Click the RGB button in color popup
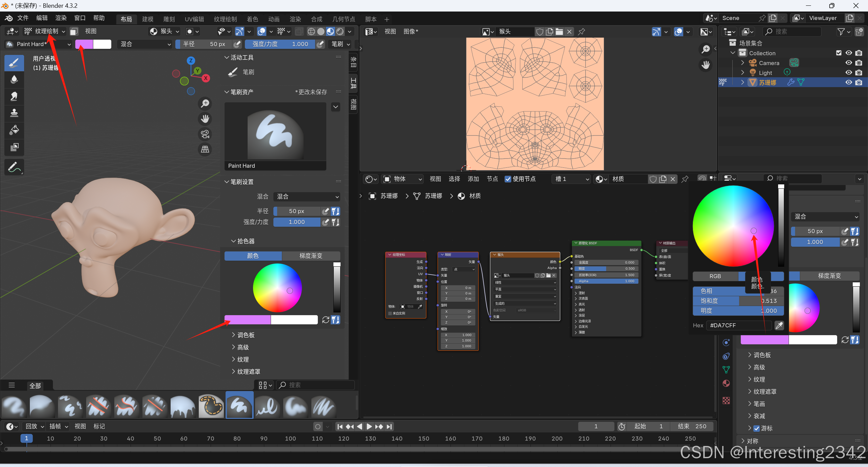The height and width of the screenshot is (467, 868). pyautogui.click(x=715, y=276)
